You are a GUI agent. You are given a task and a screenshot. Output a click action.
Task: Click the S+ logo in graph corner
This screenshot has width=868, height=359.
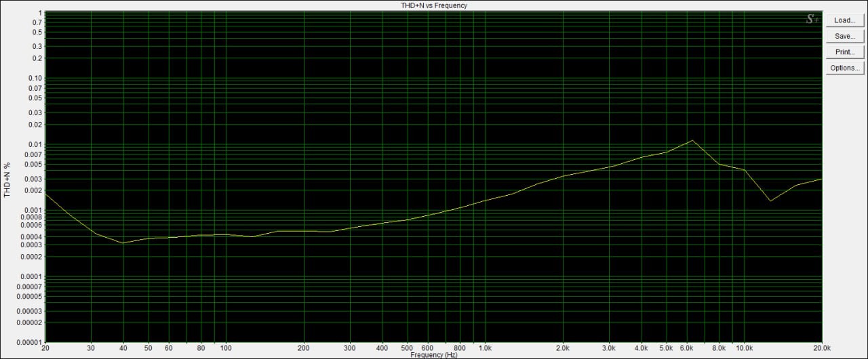click(x=812, y=20)
